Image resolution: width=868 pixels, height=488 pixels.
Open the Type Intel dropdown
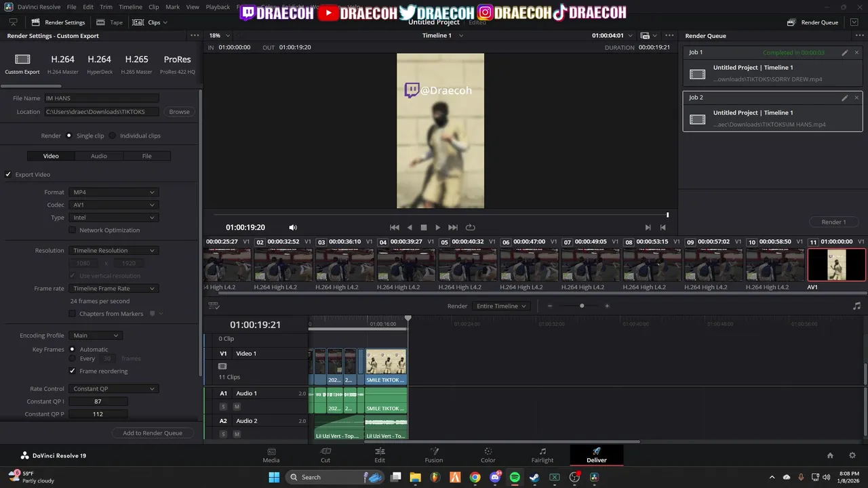[113, 218]
